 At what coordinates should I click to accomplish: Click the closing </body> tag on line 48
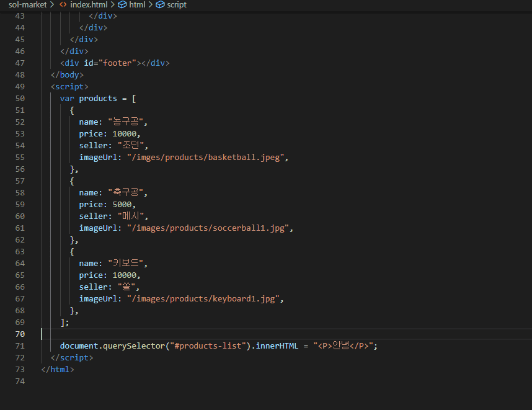[67, 74]
